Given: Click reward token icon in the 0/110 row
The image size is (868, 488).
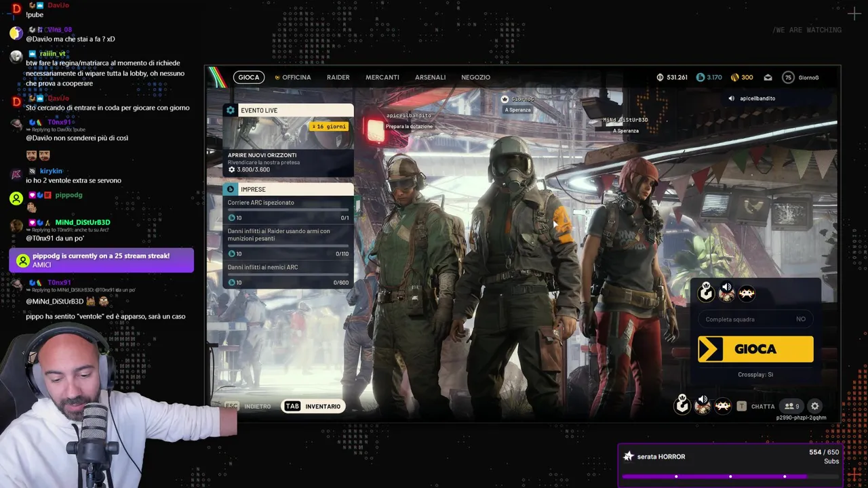Looking at the screenshot, I should [231, 253].
